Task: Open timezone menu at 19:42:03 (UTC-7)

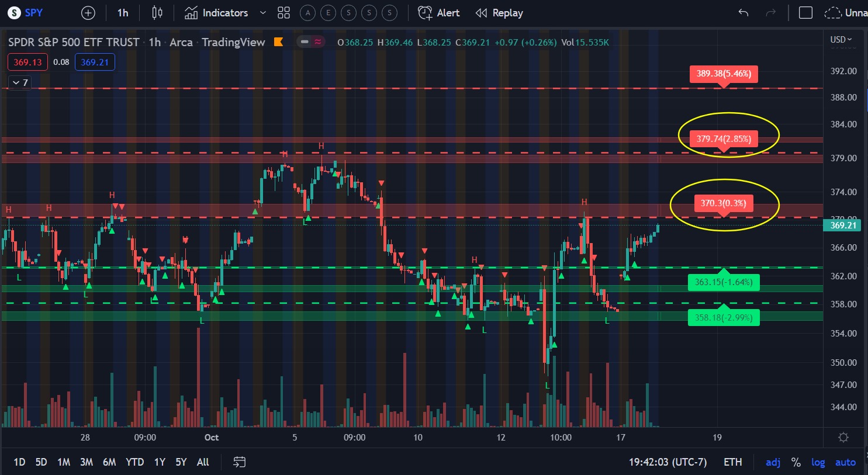Action: pos(668,462)
